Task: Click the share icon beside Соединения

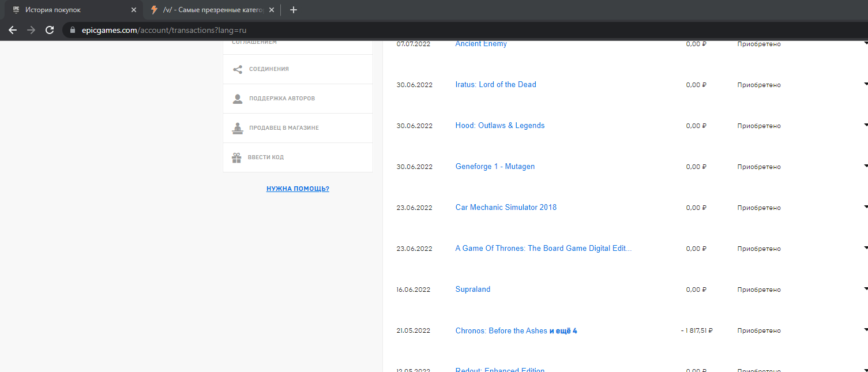Action: pos(237,69)
